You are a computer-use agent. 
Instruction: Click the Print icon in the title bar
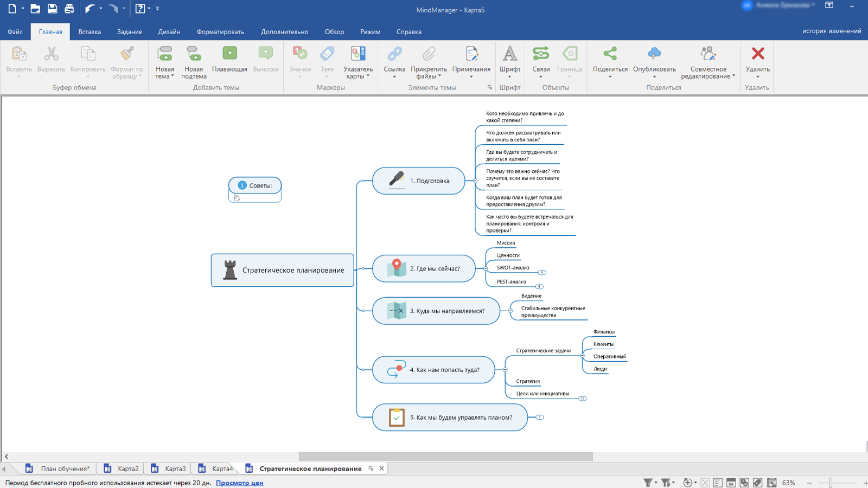pos(69,9)
